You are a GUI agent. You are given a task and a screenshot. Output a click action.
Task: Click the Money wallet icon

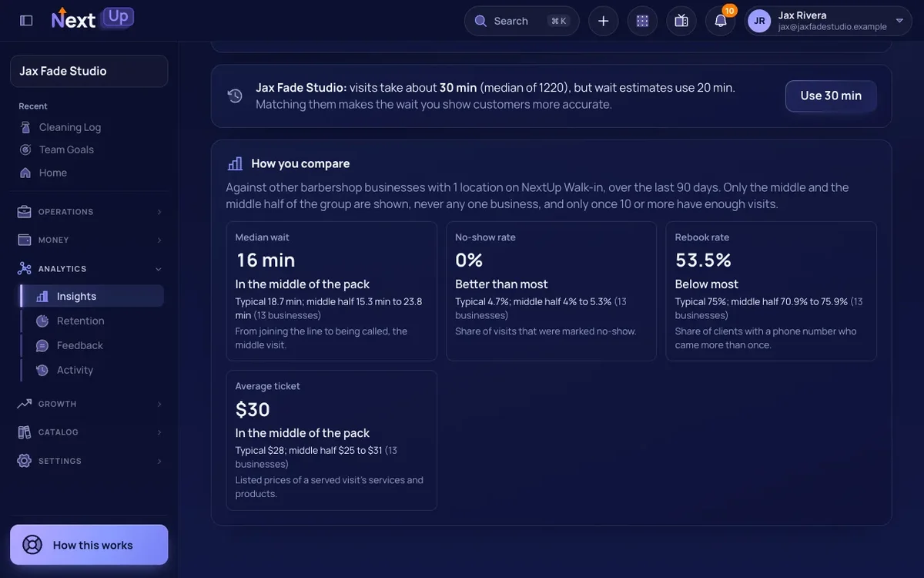click(x=25, y=240)
